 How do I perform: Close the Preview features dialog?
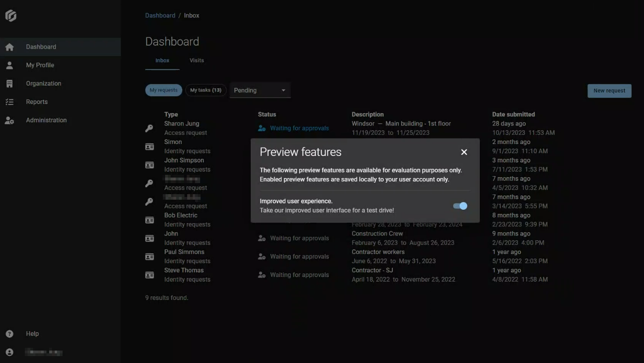coord(464,152)
